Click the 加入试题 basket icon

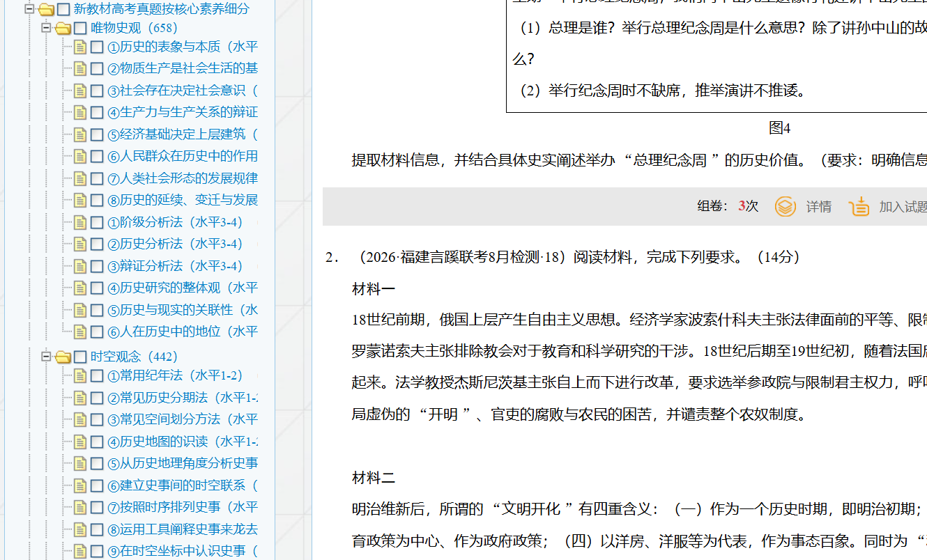[859, 207]
